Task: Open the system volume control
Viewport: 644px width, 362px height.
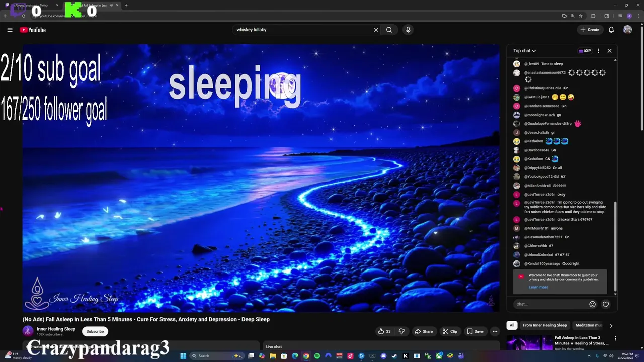Action: click(x=612, y=356)
